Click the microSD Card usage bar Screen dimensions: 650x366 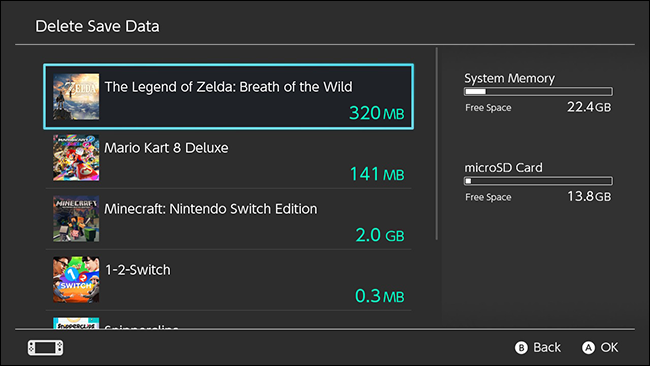[538, 181]
